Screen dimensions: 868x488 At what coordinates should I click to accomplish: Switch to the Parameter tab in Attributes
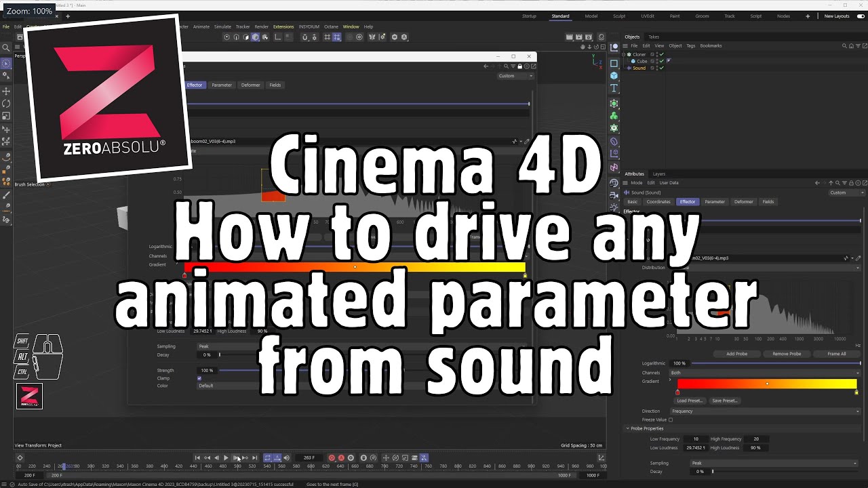[x=715, y=202]
